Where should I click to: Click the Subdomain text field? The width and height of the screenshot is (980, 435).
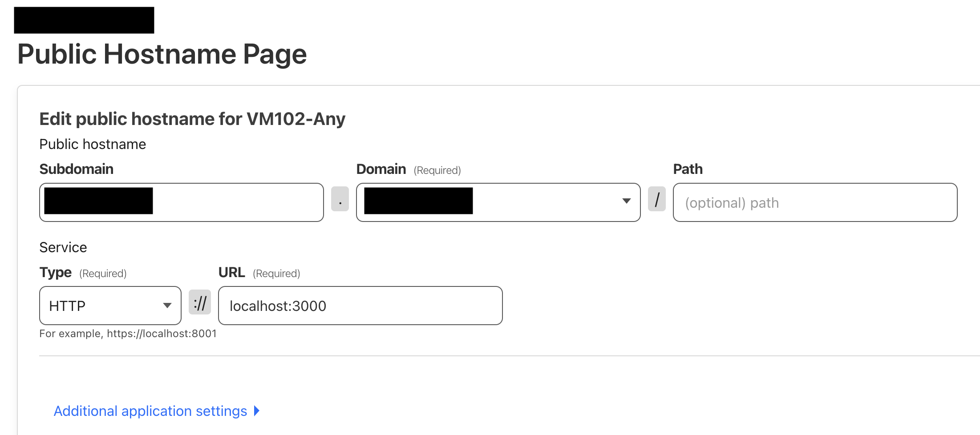pyautogui.click(x=236, y=202)
